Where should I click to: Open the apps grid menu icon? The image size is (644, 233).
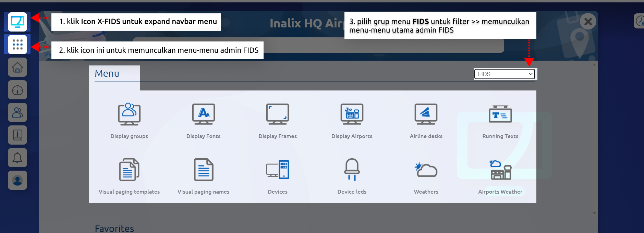(x=17, y=45)
